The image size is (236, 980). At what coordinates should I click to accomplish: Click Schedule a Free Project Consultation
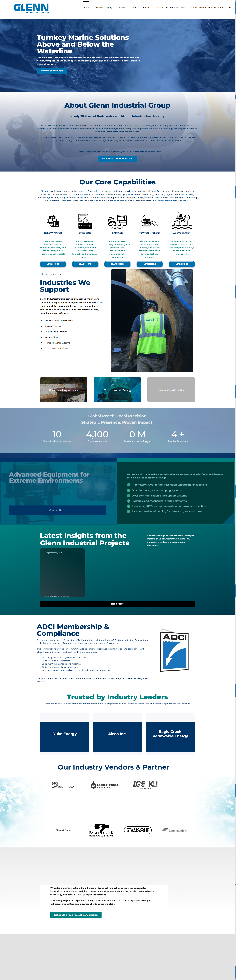76,915
